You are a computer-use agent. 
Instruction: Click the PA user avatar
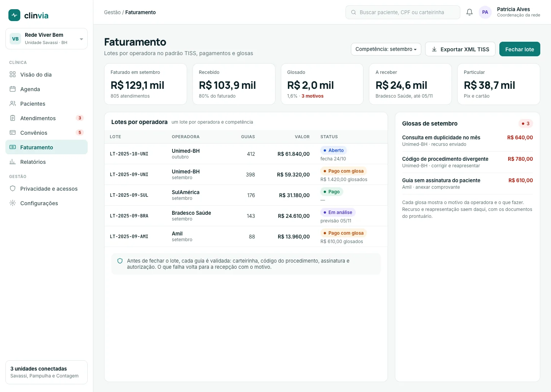(x=485, y=12)
